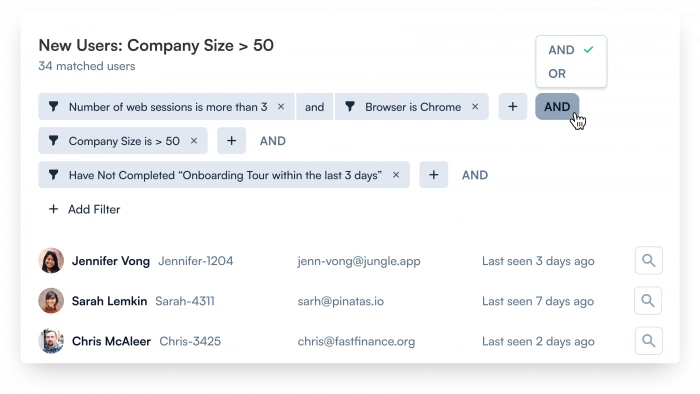Click the plus button beside Company Size filter
Viewport: 700px width, 394px height.
[x=231, y=141]
